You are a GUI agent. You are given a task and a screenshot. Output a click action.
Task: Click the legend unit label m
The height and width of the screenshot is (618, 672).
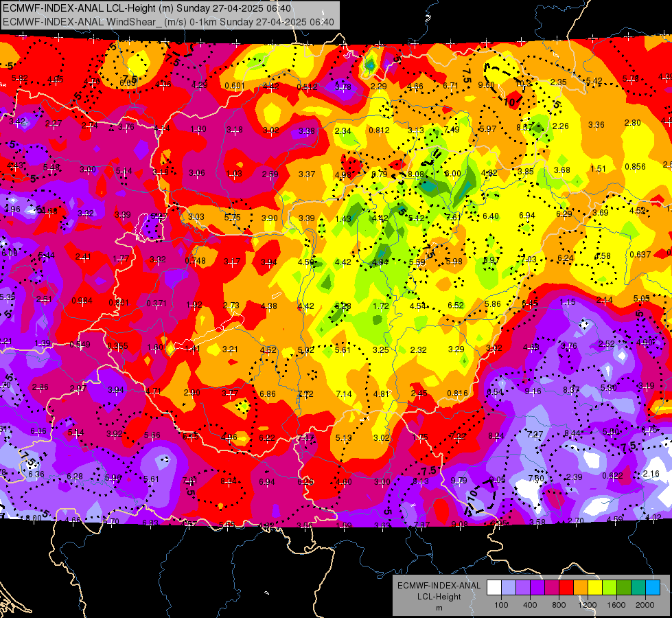pos(439,608)
